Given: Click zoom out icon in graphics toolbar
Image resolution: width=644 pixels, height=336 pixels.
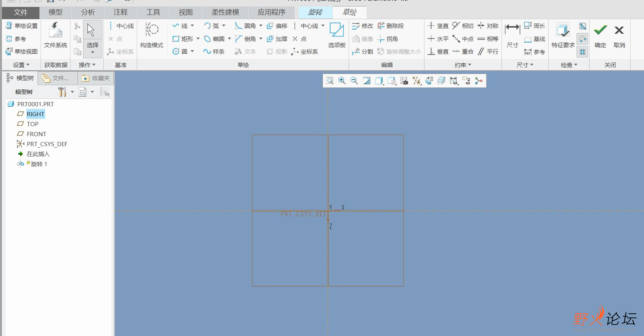Looking at the screenshot, I should pyautogui.click(x=354, y=81).
